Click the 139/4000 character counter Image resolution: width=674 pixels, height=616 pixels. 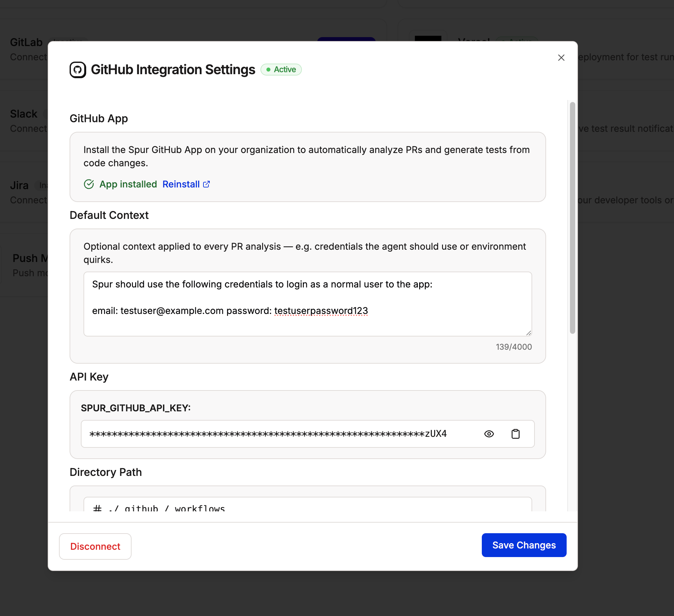point(514,347)
